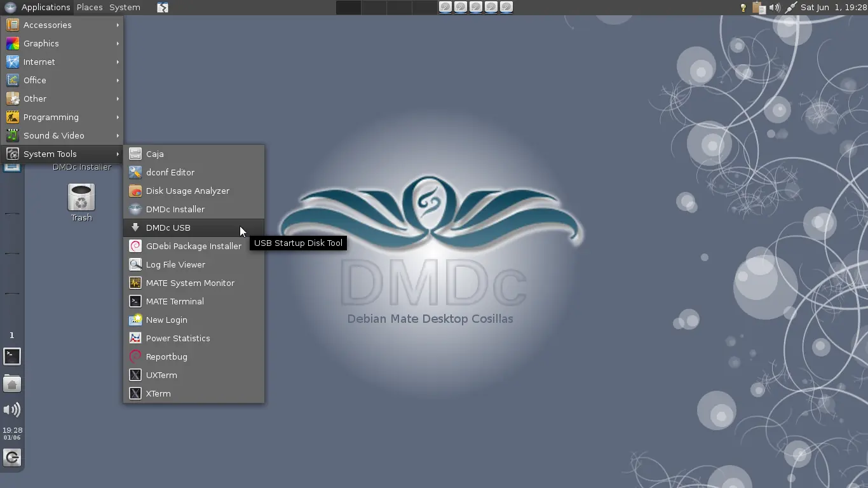Launch XTerm

(194, 393)
